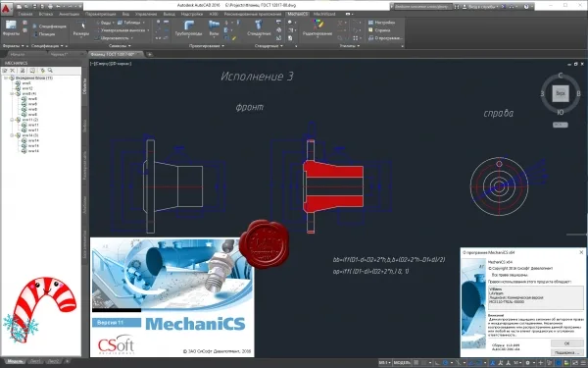
Task: Collapse the Вхождения блока (11) root node
Action: pyautogui.click(x=5, y=78)
